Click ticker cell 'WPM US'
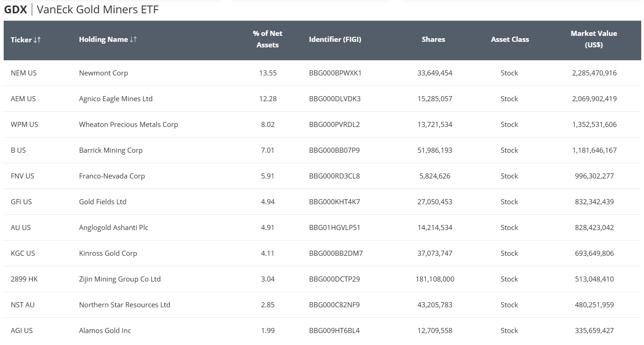The width and height of the screenshot is (644, 345). point(24,125)
